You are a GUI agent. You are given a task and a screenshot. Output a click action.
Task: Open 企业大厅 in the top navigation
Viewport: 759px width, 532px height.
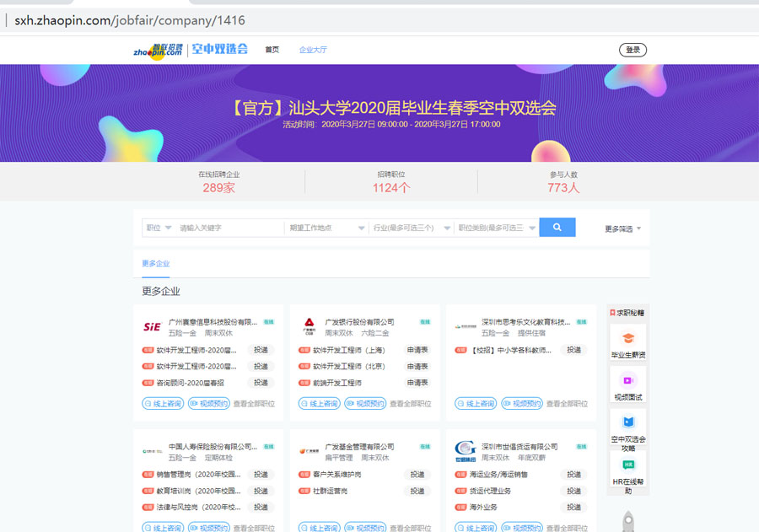(313, 50)
